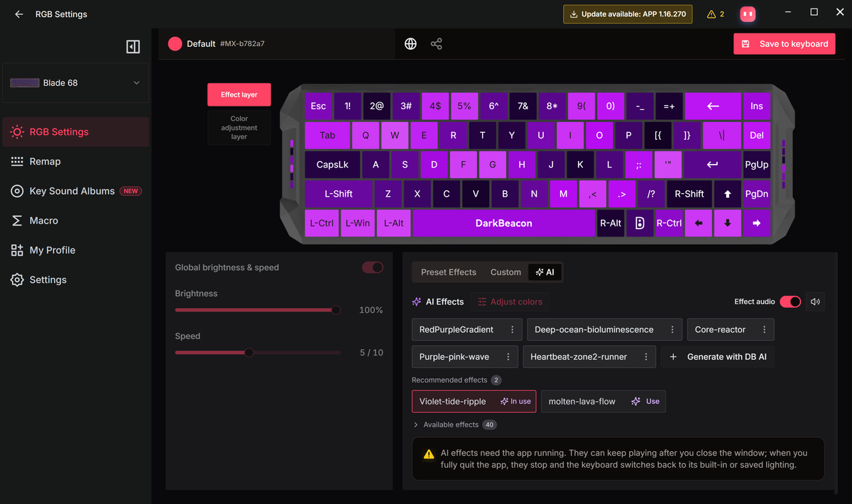Open Core-reactor options menu
The height and width of the screenshot is (504, 852).
764,329
